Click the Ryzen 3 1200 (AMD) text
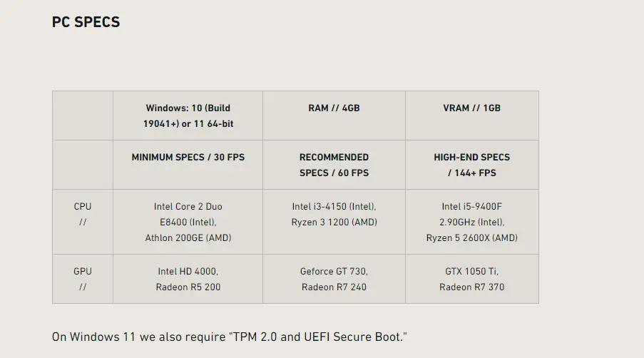The width and height of the screenshot is (644, 358). [334, 222]
